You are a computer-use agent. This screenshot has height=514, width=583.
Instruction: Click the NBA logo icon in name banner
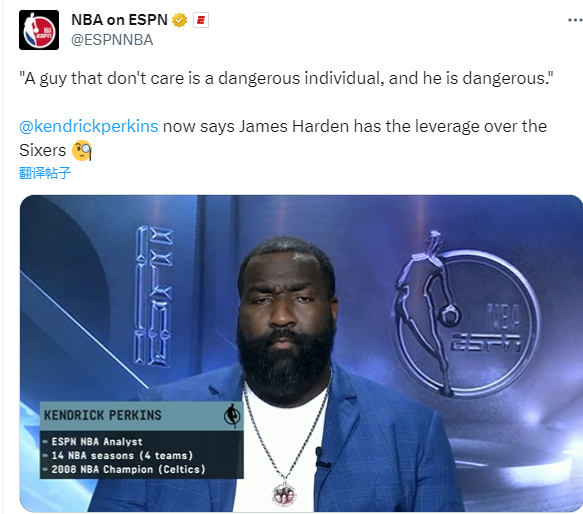coord(232,415)
